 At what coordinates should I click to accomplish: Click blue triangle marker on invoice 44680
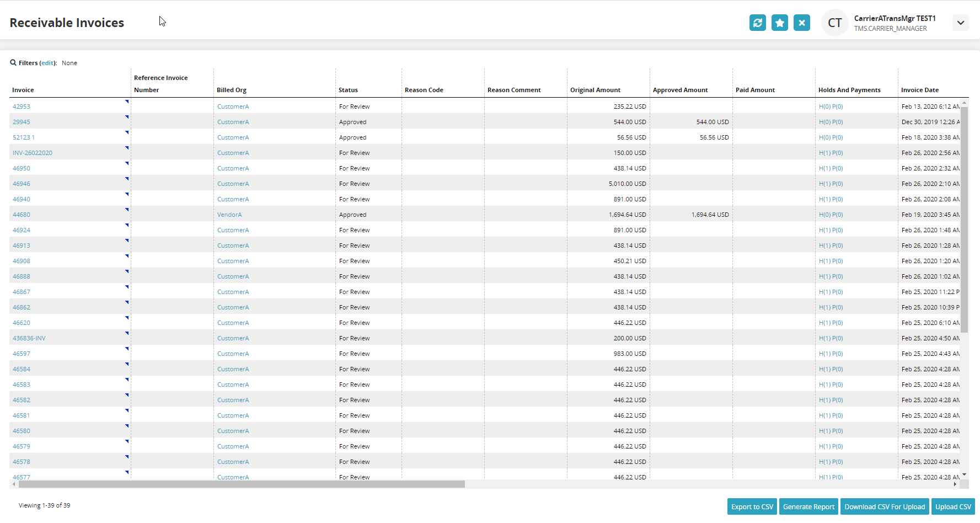click(x=127, y=210)
